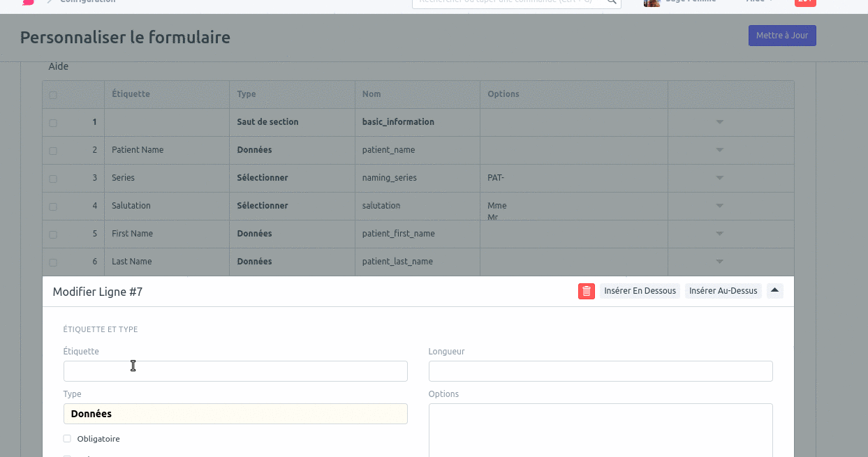This screenshot has width=868, height=457.
Task: Select all rows via the header checkbox
Action: click(53, 95)
